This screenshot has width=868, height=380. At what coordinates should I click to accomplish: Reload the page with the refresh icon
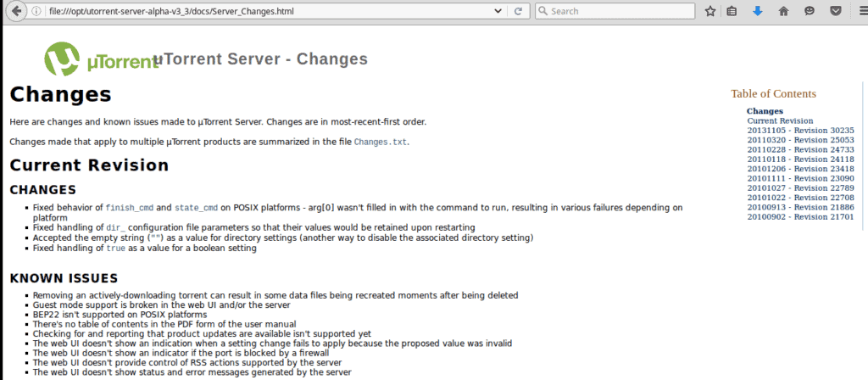coord(518,11)
